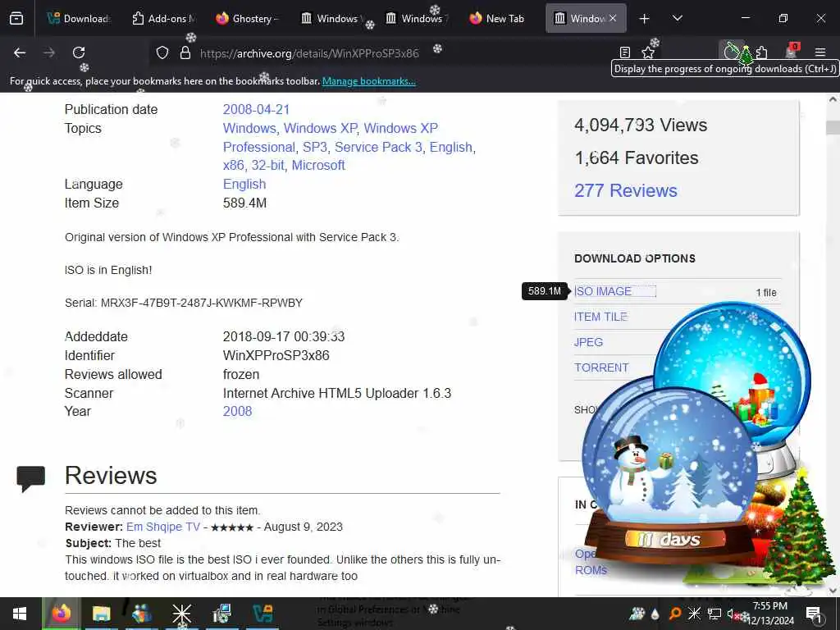Screen dimensions: 840x630
Task: Click the serial key text line
Action: pyautogui.click(x=184, y=304)
